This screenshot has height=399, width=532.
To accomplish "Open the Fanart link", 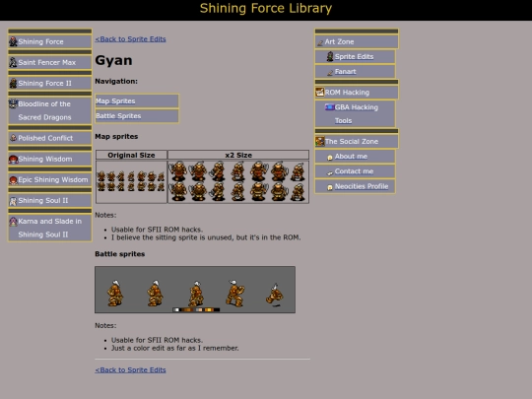I will pos(346,72).
